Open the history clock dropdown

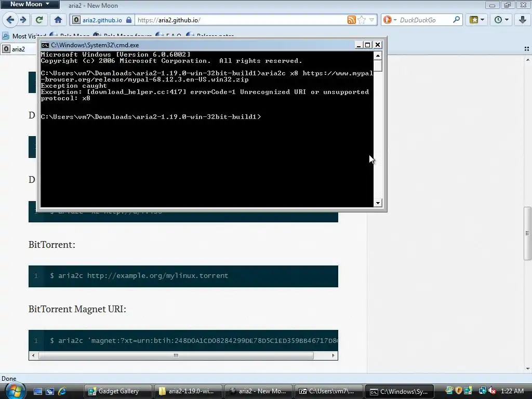click(501, 20)
